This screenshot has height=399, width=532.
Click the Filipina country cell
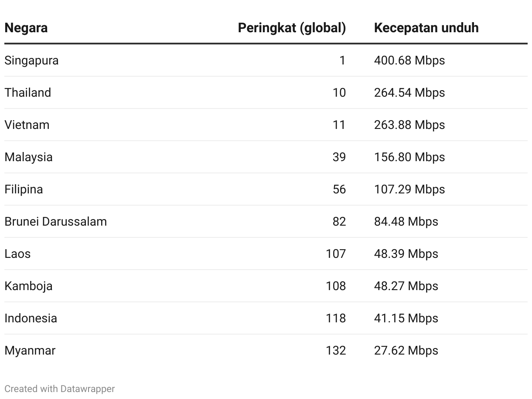click(x=24, y=189)
